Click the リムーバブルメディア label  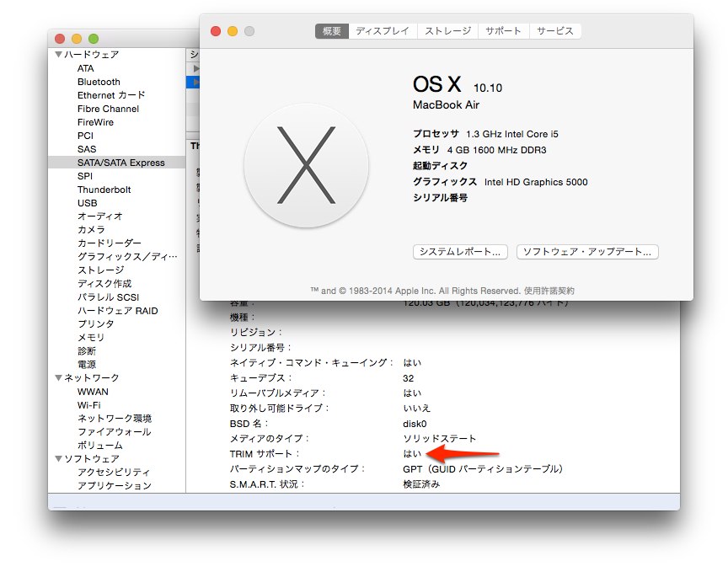277,393
